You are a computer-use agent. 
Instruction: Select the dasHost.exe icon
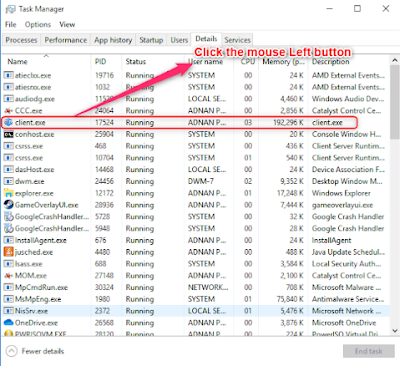click(8, 170)
